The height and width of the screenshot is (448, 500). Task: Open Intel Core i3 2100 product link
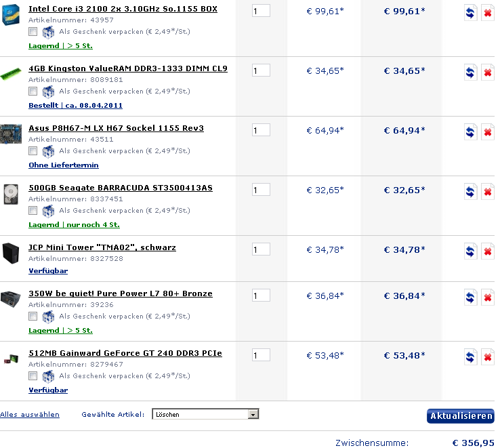(x=123, y=9)
